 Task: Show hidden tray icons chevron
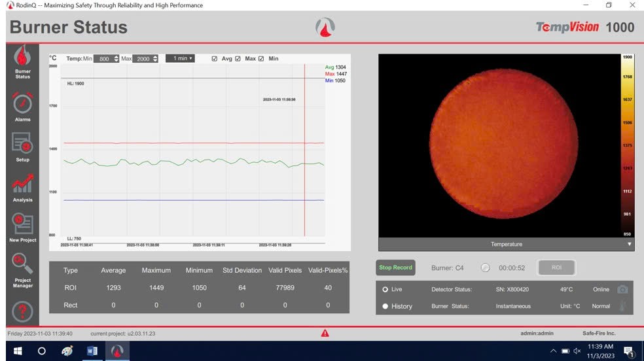[x=553, y=351]
